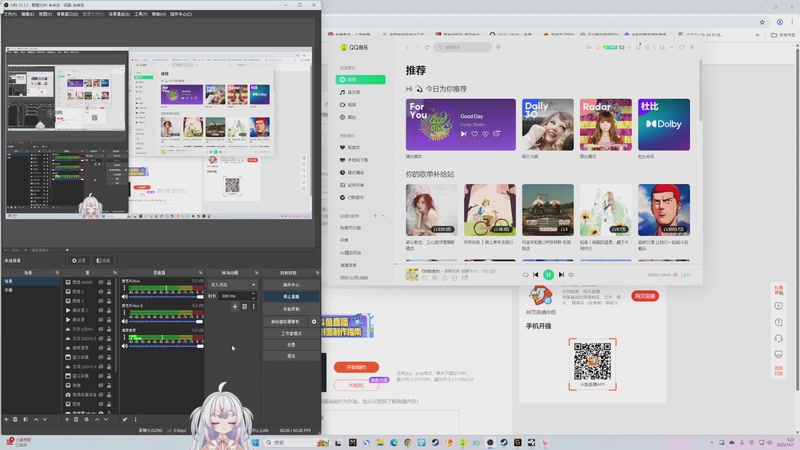The image size is (800, 450).
Task: Open QQ Music volume control icon
Action: [571, 274]
